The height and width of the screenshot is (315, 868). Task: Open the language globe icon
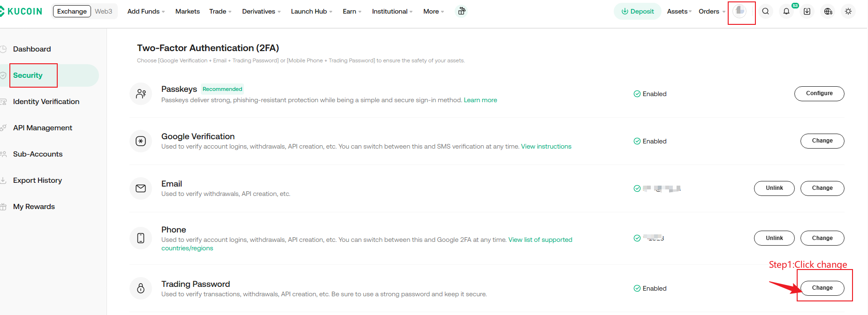tap(828, 11)
